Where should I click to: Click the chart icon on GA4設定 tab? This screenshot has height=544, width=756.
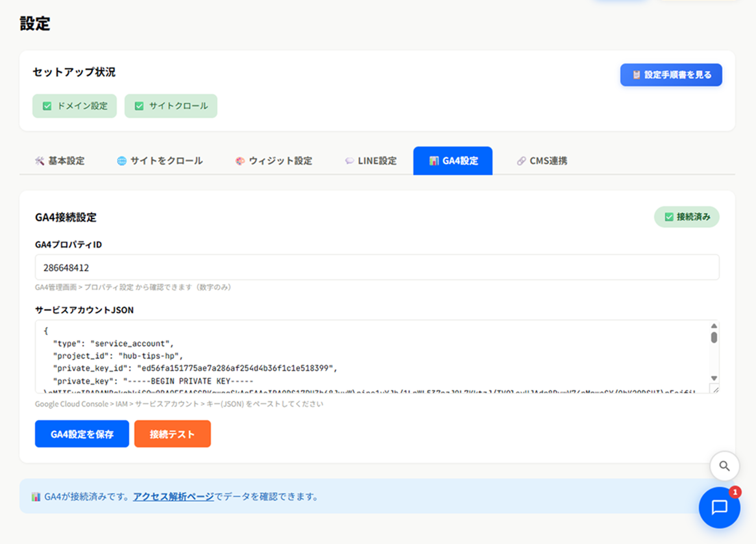tap(434, 161)
